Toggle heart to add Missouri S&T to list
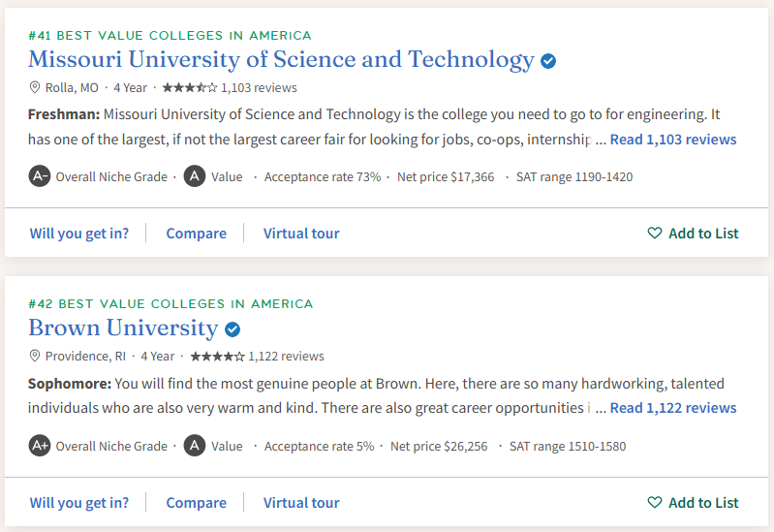This screenshot has width=774, height=532. click(x=655, y=234)
